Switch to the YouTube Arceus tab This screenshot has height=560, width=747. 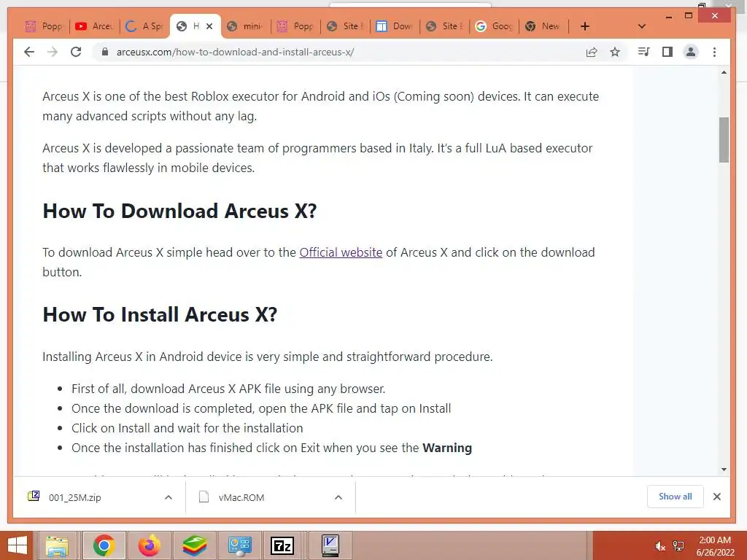[x=94, y=26]
